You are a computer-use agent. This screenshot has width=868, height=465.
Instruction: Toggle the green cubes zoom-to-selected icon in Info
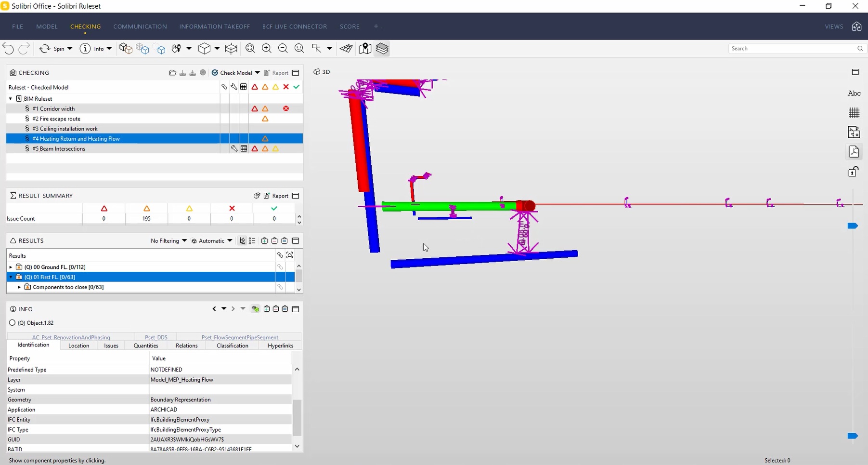(256, 309)
